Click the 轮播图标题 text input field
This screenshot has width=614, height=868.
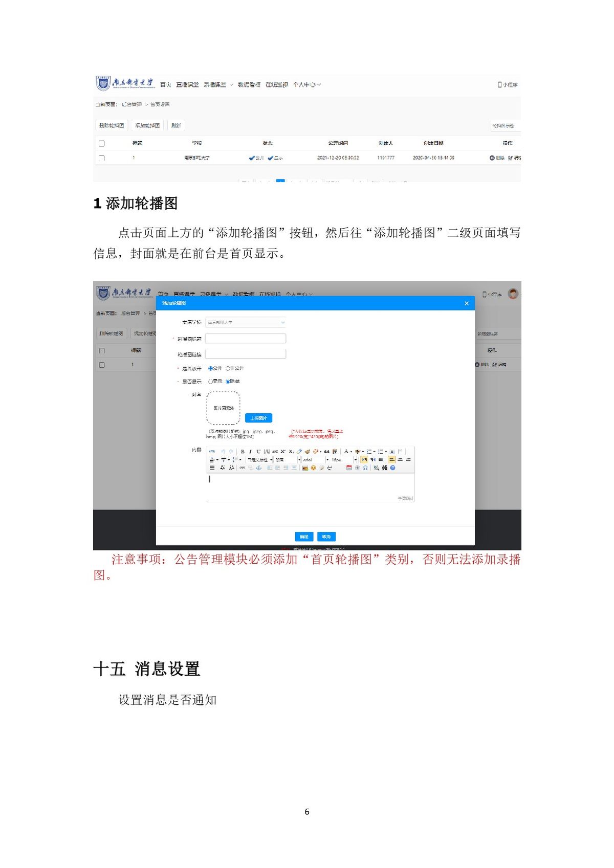point(245,339)
